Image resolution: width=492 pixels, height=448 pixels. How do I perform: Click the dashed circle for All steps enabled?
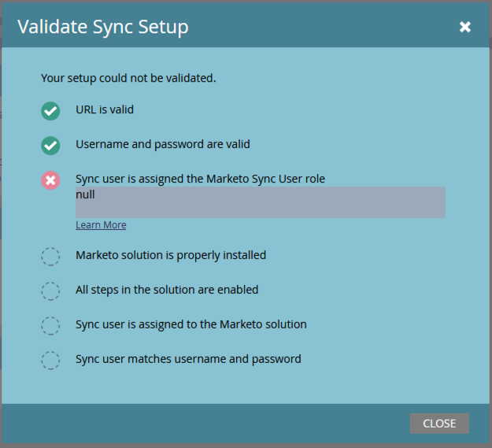50,291
